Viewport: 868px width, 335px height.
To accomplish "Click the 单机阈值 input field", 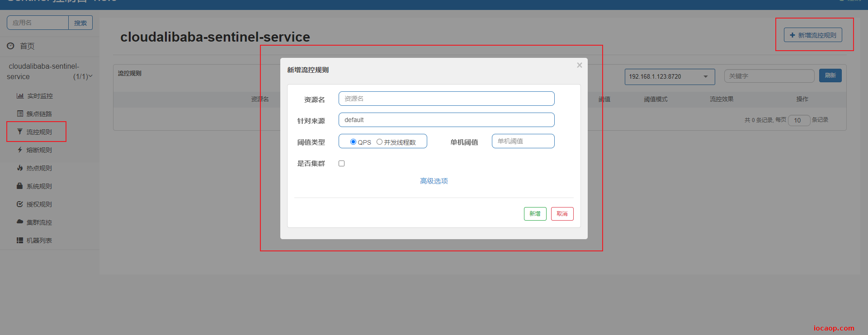I will coord(523,141).
